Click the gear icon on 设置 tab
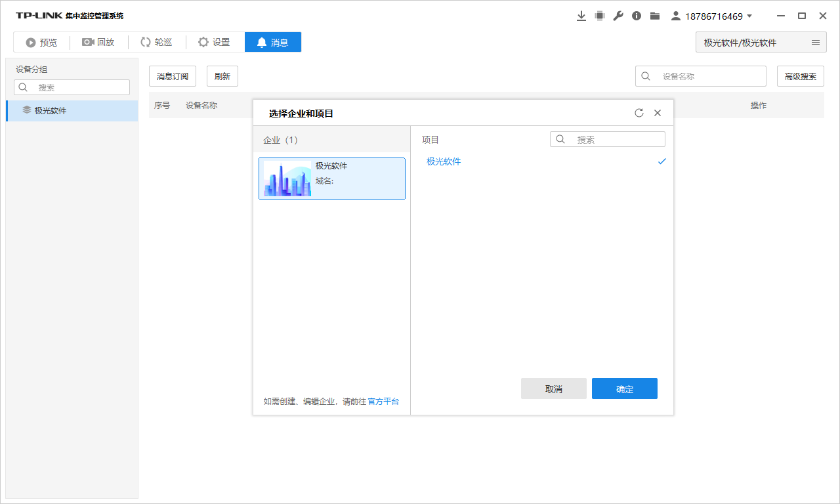840x504 pixels. (203, 42)
